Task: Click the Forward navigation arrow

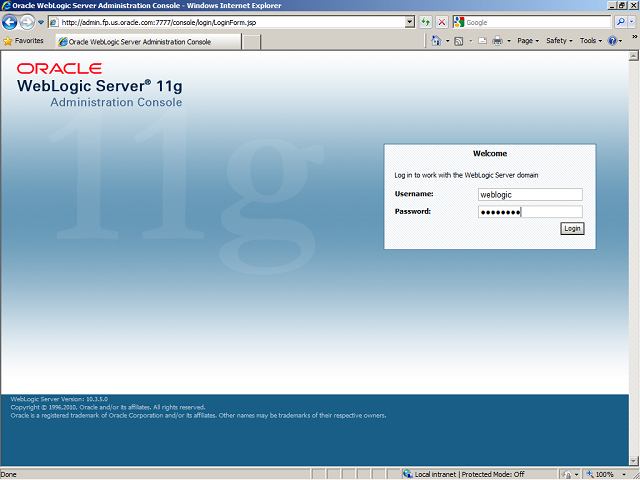Action: tap(28, 21)
